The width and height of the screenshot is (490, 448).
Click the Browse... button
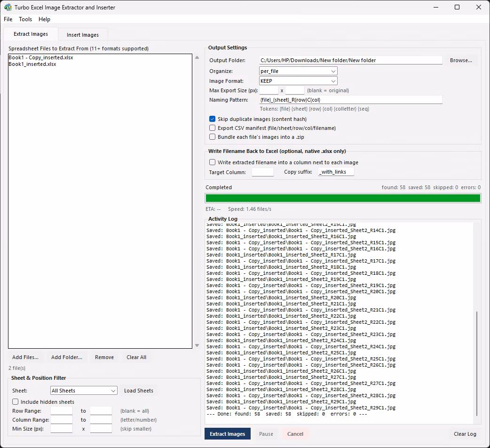point(461,60)
